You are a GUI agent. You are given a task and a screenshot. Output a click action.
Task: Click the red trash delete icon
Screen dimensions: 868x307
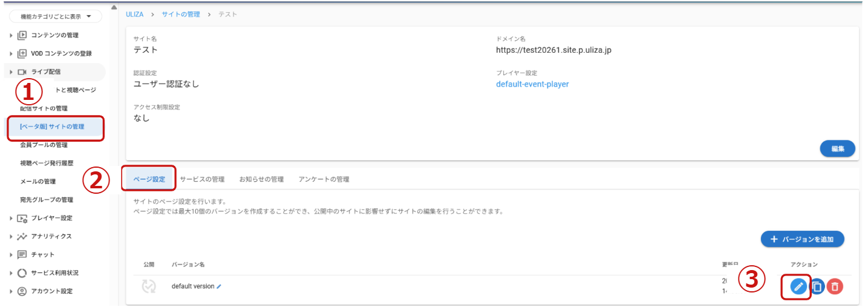click(835, 286)
